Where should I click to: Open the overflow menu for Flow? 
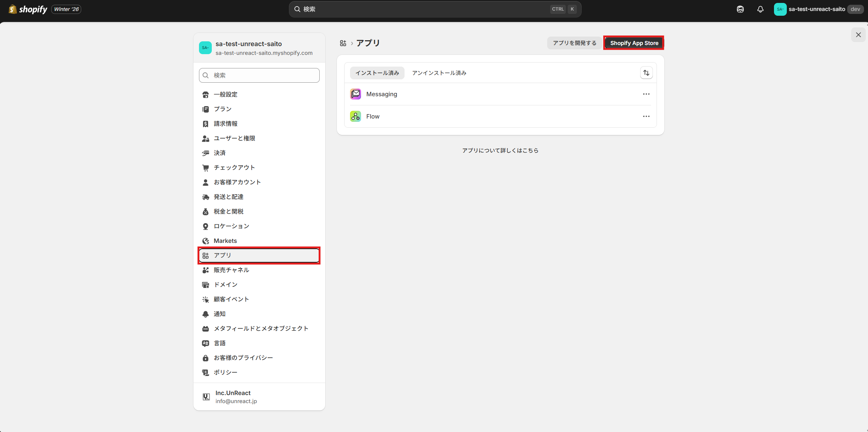(x=646, y=116)
